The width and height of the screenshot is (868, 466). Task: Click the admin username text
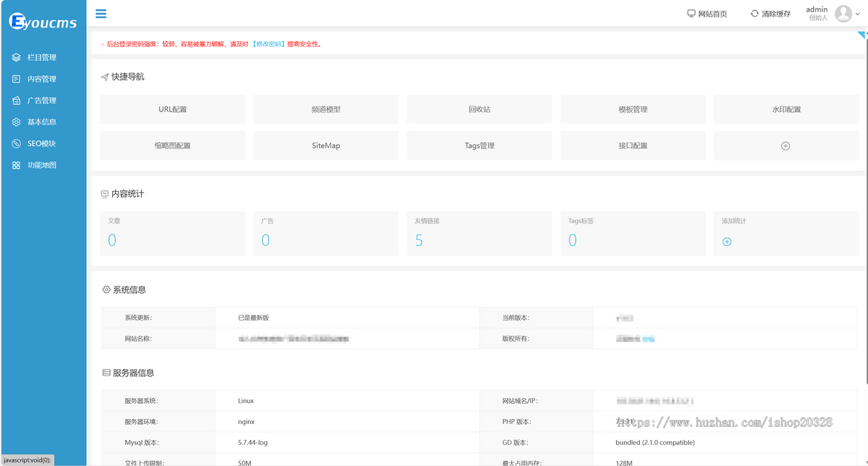817,9
